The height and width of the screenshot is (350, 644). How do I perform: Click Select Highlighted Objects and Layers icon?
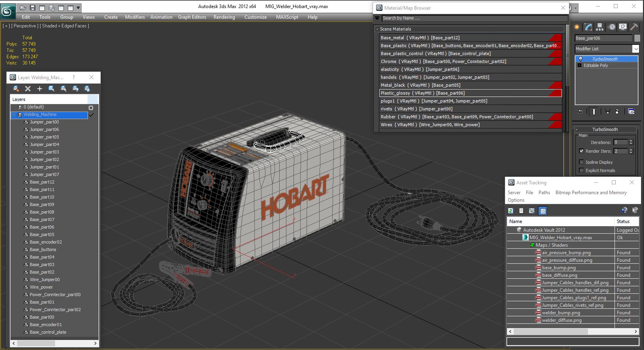pos(51,89)
